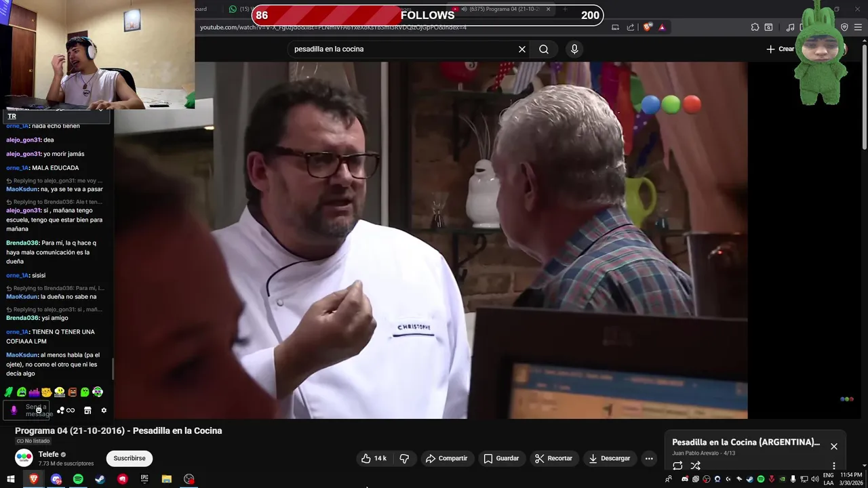Click the 'No listado' label under title
Viewport: 868px width, 488px height.
tap(33, 441)
